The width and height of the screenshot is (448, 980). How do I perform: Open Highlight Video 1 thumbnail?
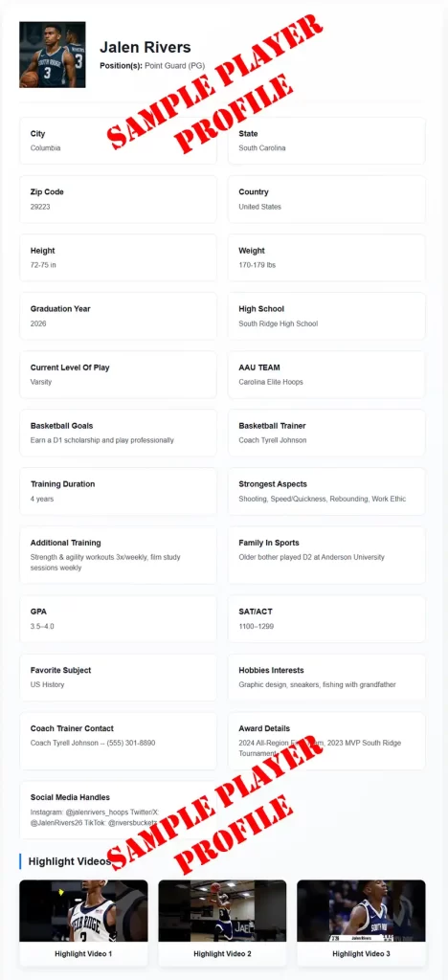pos(83,911)
